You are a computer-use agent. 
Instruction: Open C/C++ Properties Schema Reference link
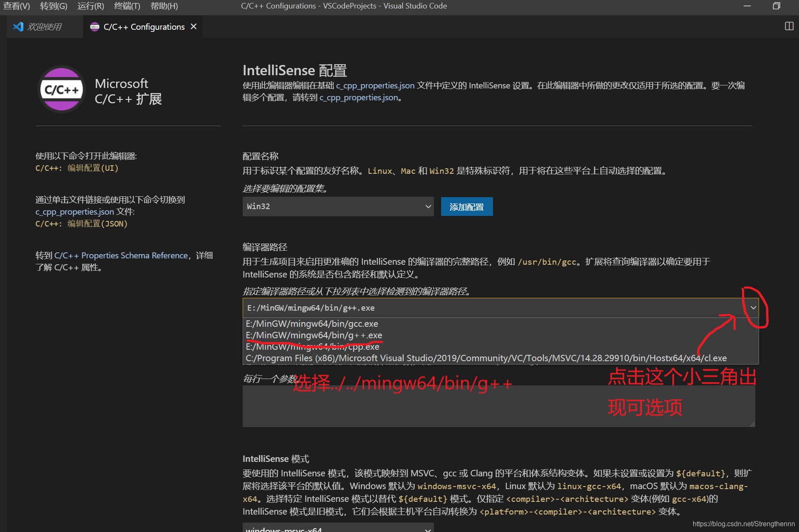(121, 255)
